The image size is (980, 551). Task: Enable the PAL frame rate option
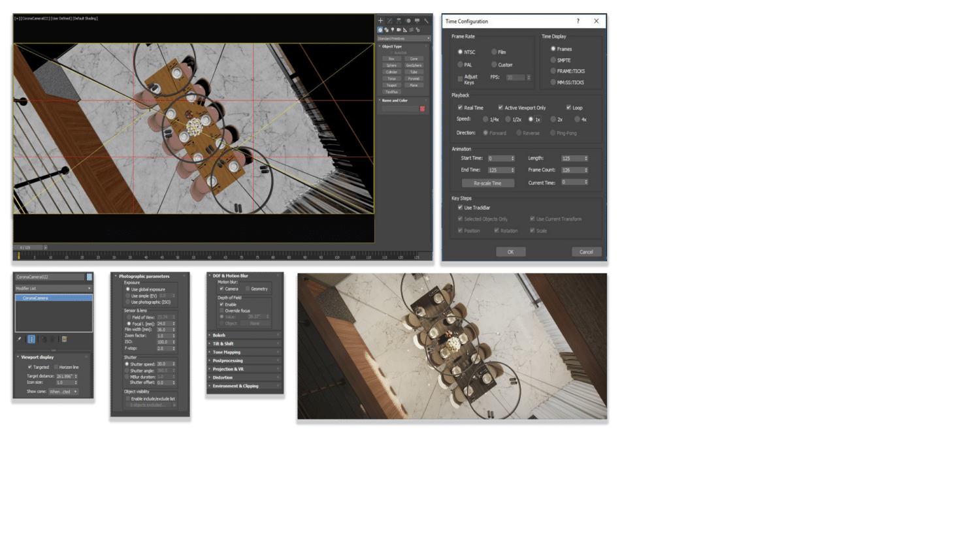(461, 65)
